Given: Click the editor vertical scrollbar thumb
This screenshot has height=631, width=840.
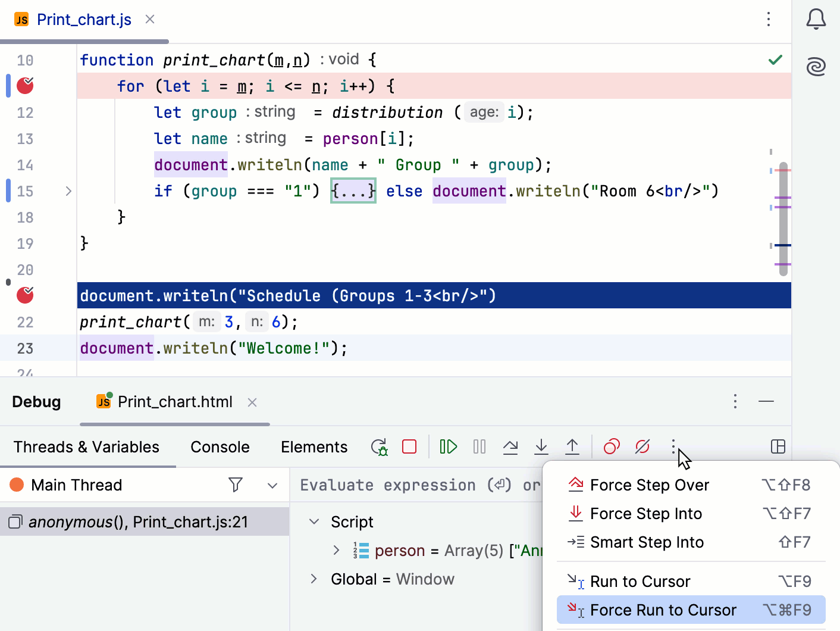Looking at the screenshot, I should click(783, 219).
